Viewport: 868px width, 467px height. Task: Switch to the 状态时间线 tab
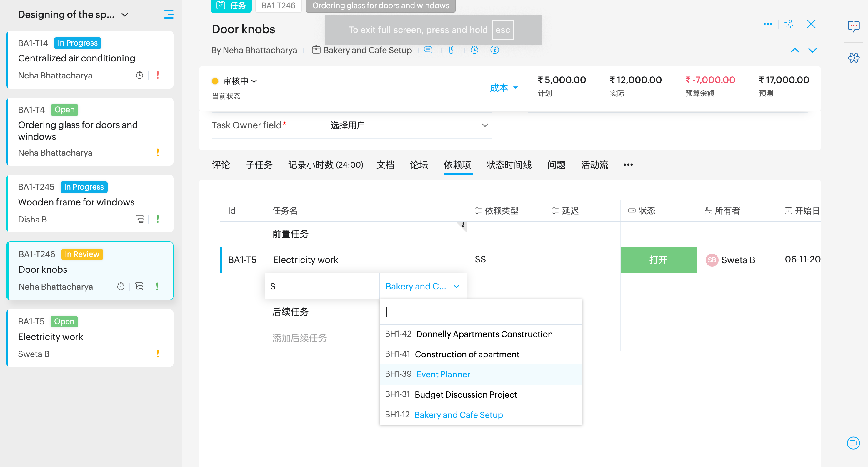(x=509, y=165)
